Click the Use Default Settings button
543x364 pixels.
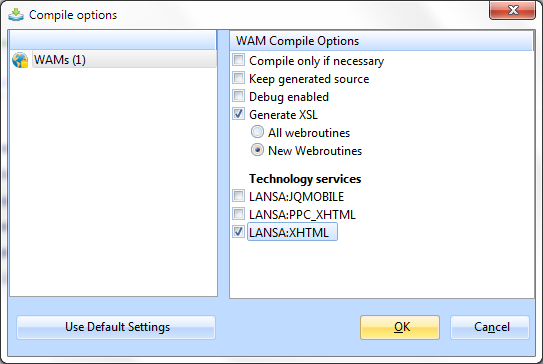116,327
